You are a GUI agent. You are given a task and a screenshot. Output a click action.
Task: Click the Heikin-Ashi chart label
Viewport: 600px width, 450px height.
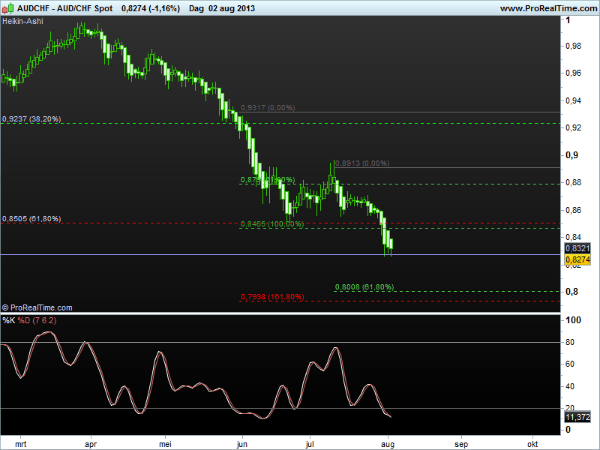click(23, 21)
